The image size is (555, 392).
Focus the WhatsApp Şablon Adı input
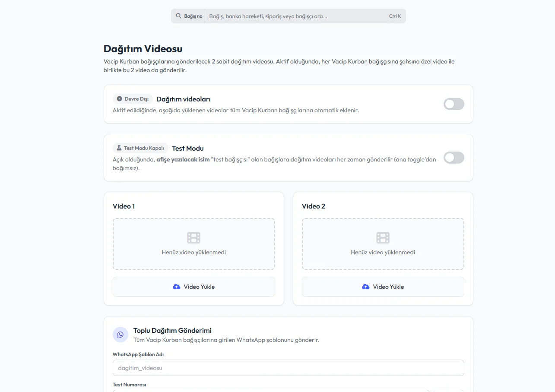point(288,368)
